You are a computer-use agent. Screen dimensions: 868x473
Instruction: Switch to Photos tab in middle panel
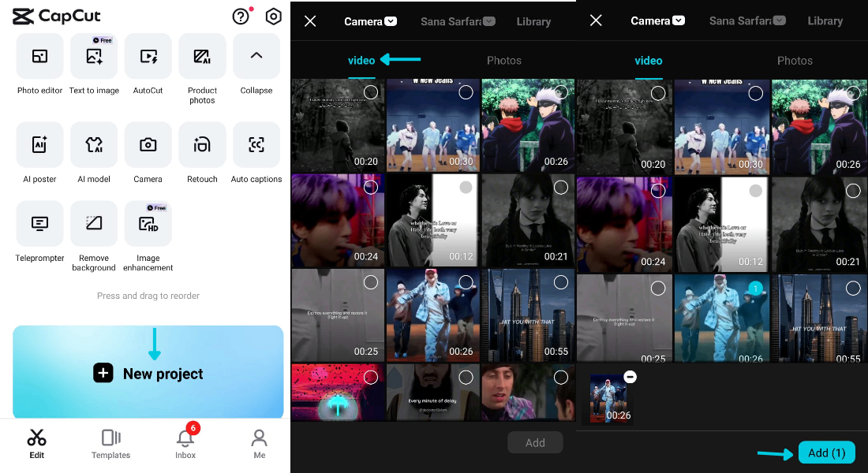click(503, 60)
